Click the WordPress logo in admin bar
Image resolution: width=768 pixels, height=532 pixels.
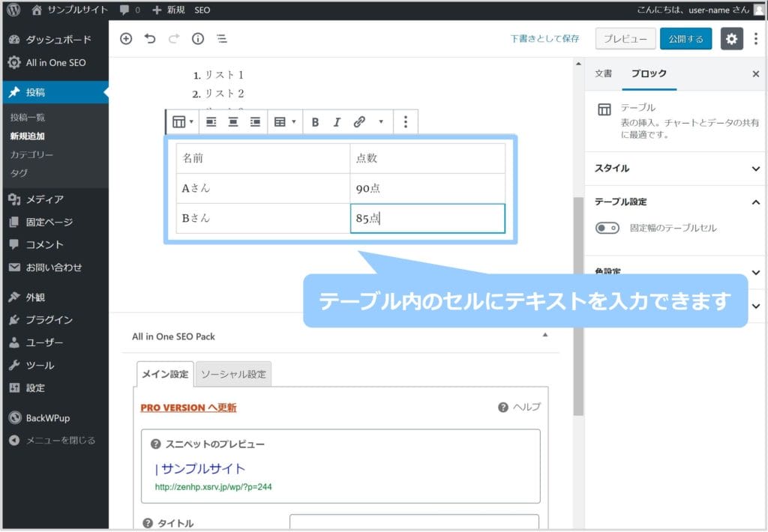coord(13,10)
